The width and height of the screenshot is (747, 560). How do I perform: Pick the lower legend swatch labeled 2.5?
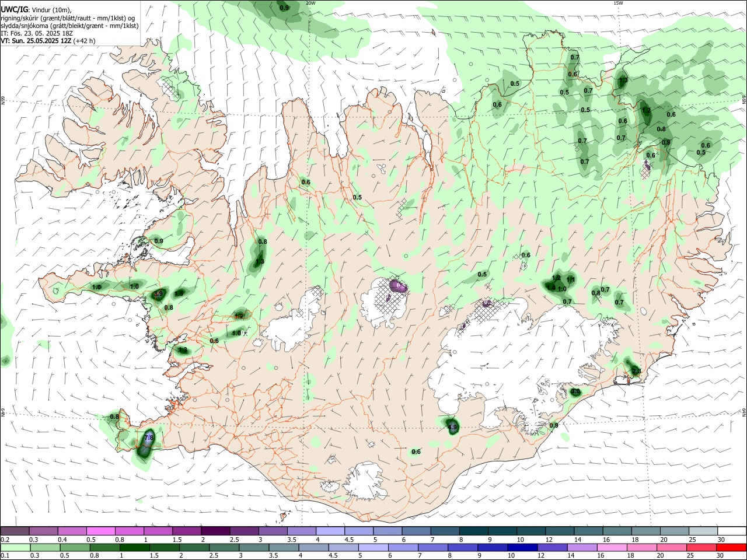click(224, 548)
